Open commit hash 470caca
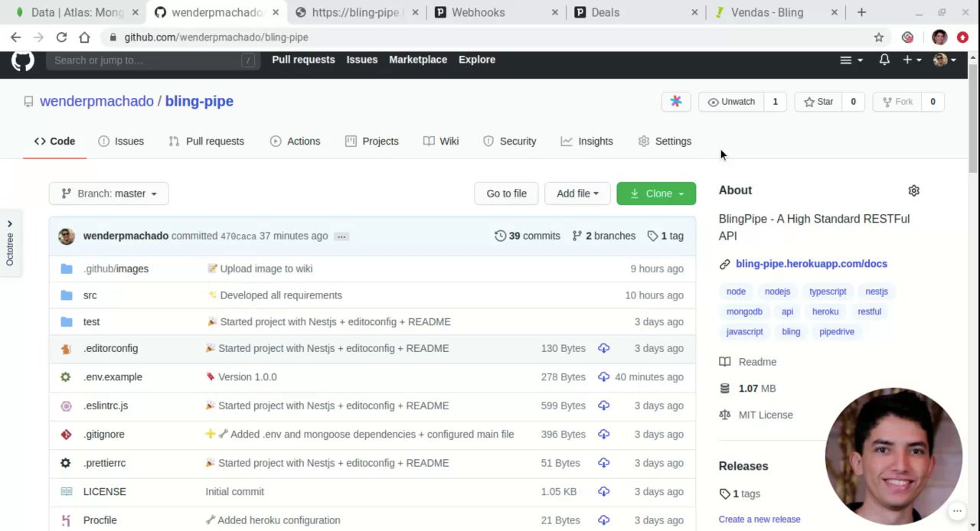 click(238, 236)
